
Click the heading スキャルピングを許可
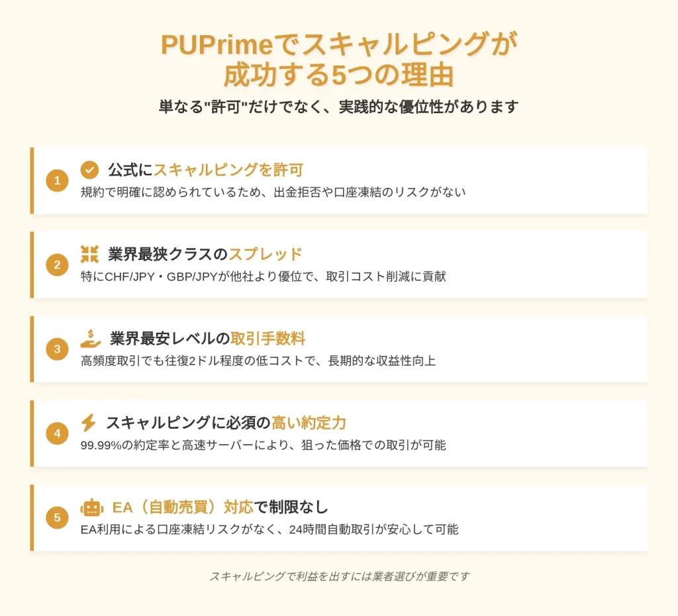click(x=228, y=170)
